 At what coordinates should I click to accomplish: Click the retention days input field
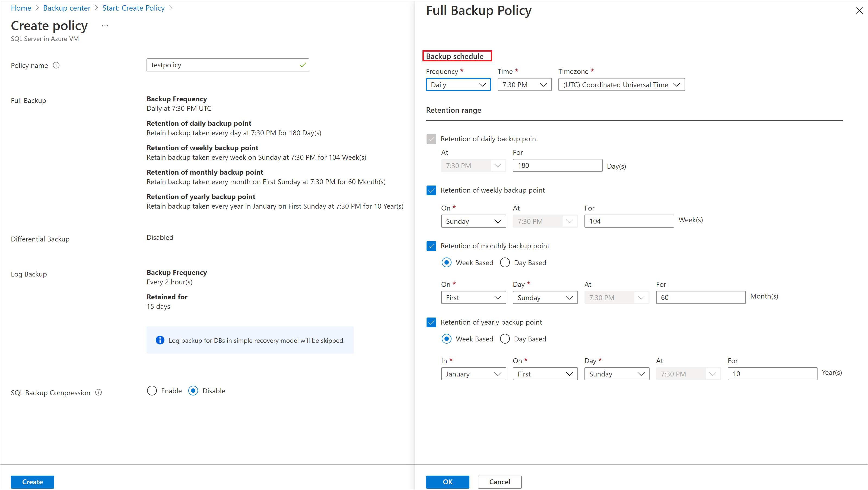557,165
